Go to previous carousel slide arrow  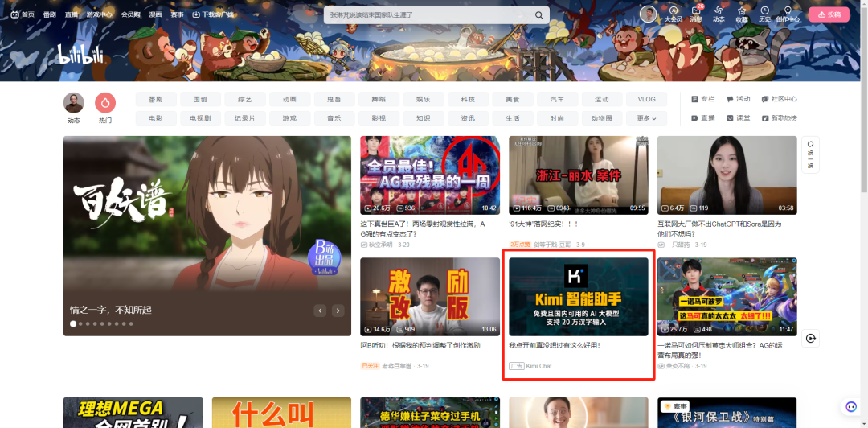coord(320,311)
